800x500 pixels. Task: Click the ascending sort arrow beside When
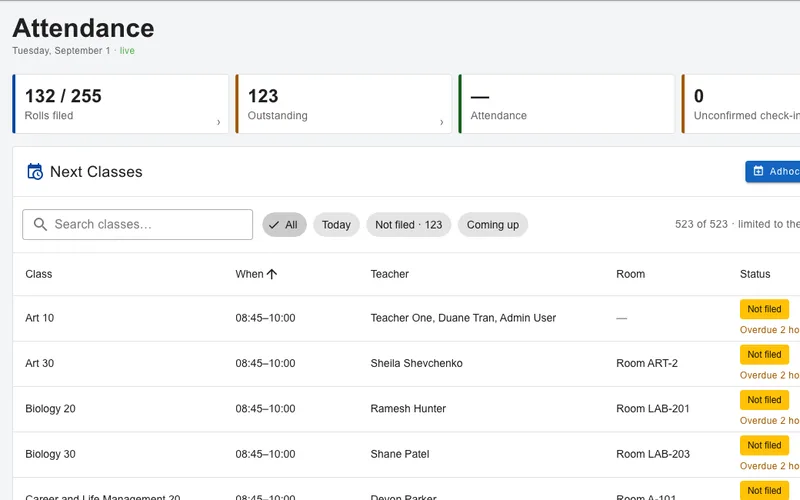pyautogui.click(x=272, y=274)
